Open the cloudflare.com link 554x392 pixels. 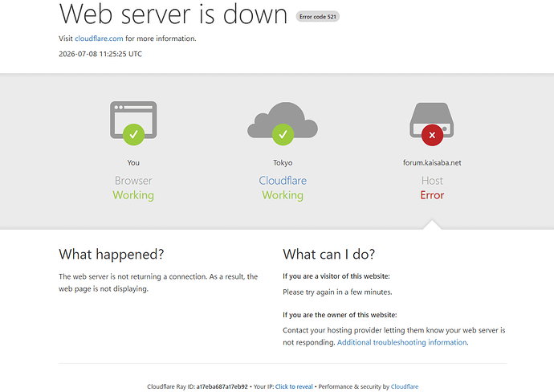pyautogui.click(x=99, y=39)
